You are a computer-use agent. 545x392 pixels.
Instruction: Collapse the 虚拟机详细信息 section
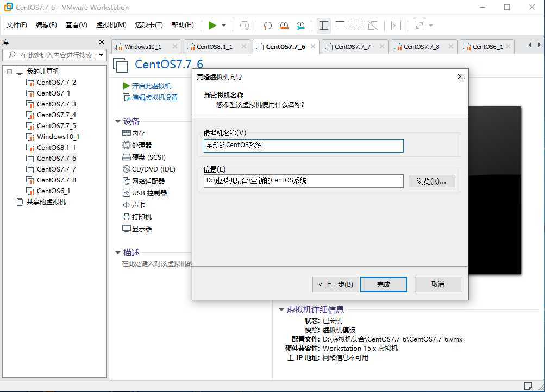(x=281, y=309)
